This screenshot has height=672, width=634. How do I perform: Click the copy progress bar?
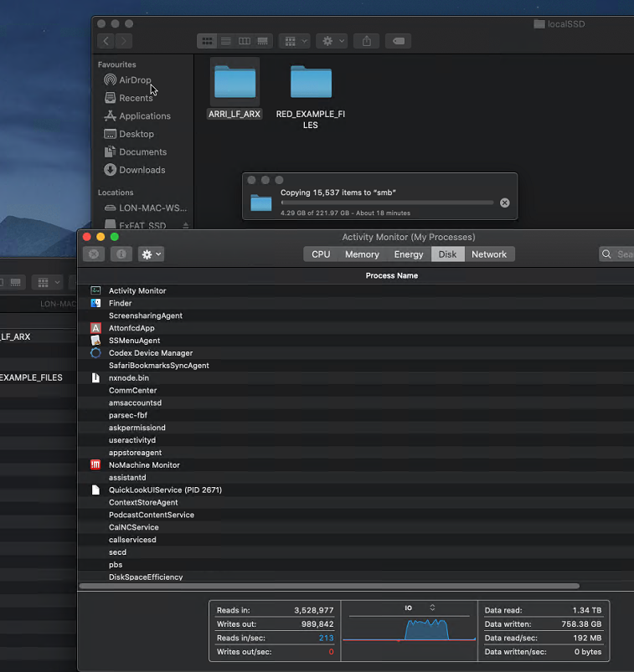[x=387, y=203]
